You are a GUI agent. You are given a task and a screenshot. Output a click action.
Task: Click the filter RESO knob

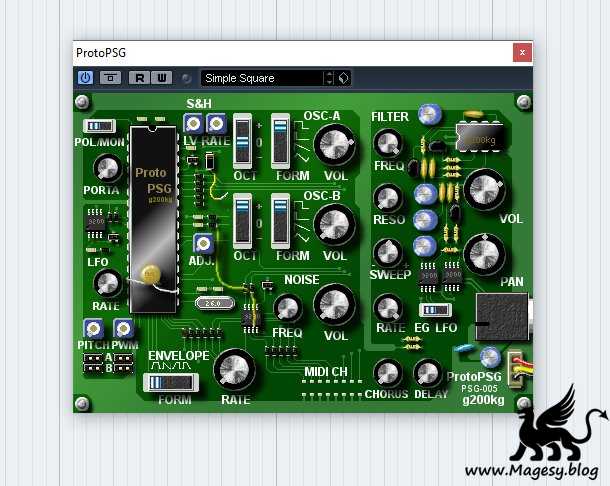[x=387, y=198]
